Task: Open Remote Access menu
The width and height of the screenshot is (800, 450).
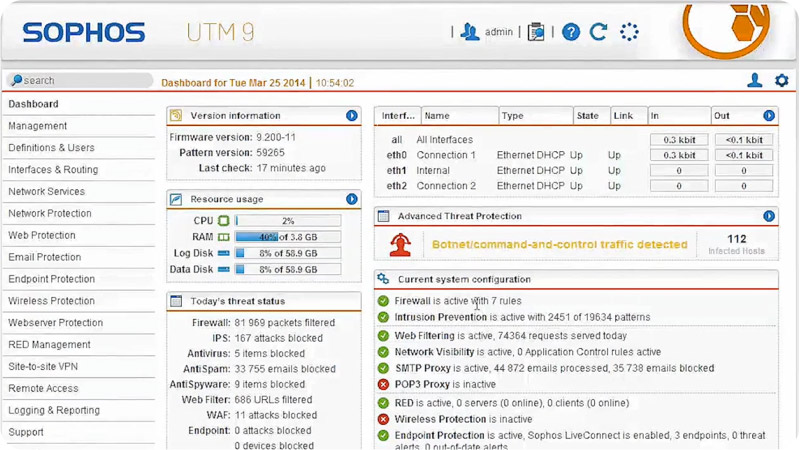Action: (43, 389)
